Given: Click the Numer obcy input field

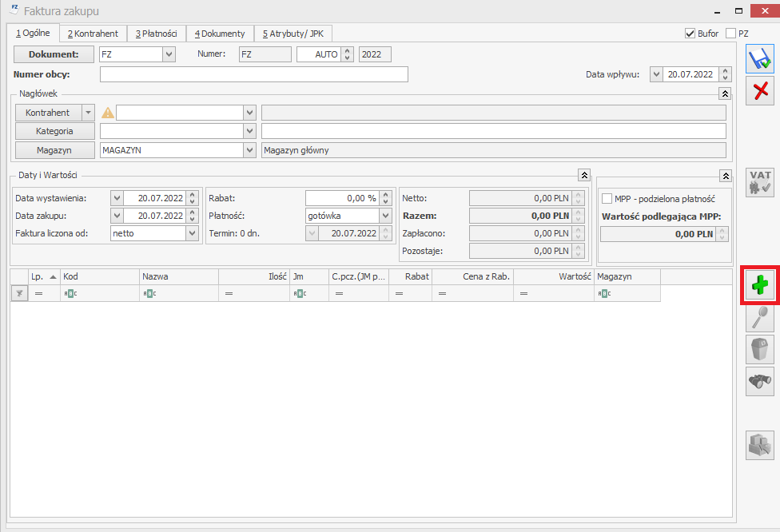Looking at the screenshot, I should [x=253, y=74].
